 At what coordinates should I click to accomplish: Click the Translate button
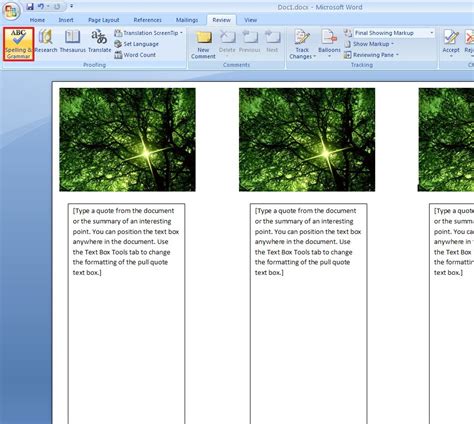tap(99, 41)
